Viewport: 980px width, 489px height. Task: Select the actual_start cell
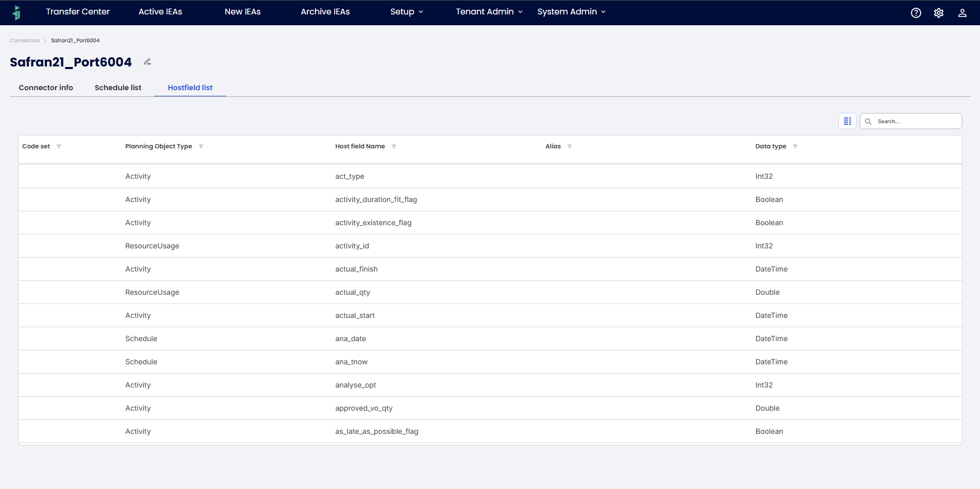(x=355, y=315)
